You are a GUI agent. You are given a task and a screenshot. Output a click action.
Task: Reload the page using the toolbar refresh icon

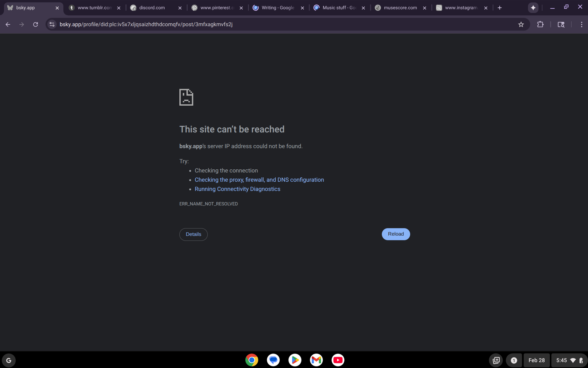(x=35, y=25)
